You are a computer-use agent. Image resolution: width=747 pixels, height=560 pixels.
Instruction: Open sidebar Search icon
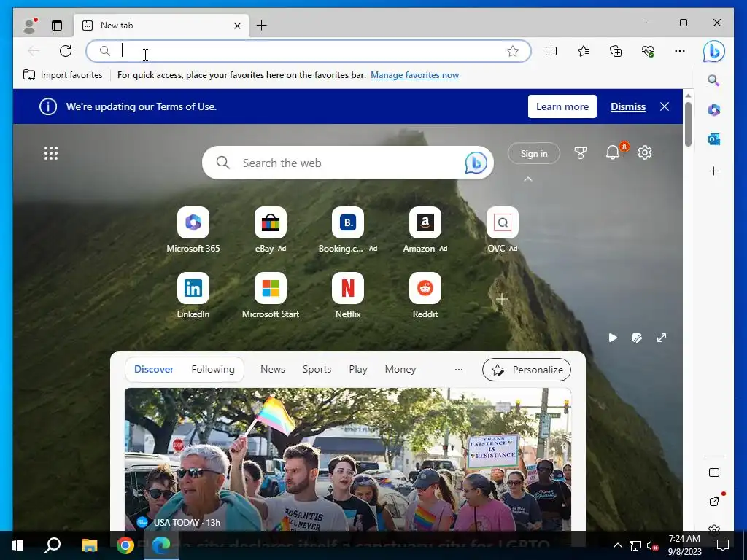point(713,80)
